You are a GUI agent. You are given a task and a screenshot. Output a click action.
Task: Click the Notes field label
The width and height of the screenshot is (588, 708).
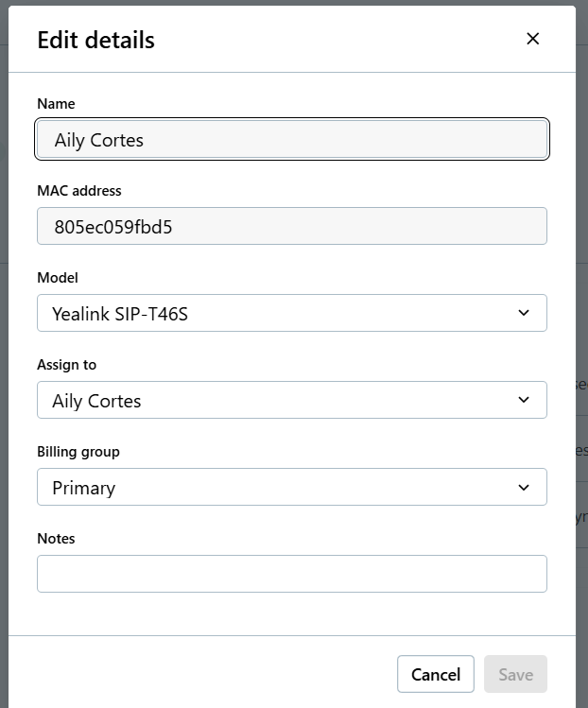(x=56, y=539)
